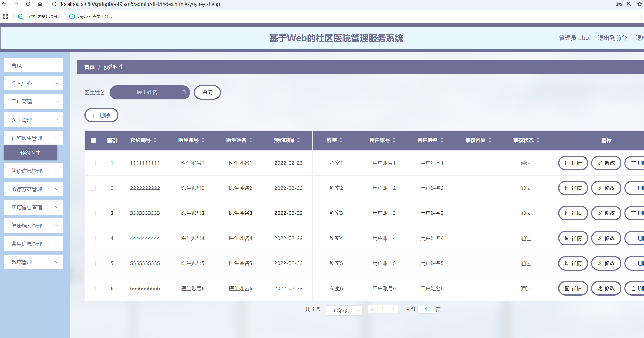Check the row with 预约编号 5555555555
This screenshot has height=338, width=644.
(93, 263)
